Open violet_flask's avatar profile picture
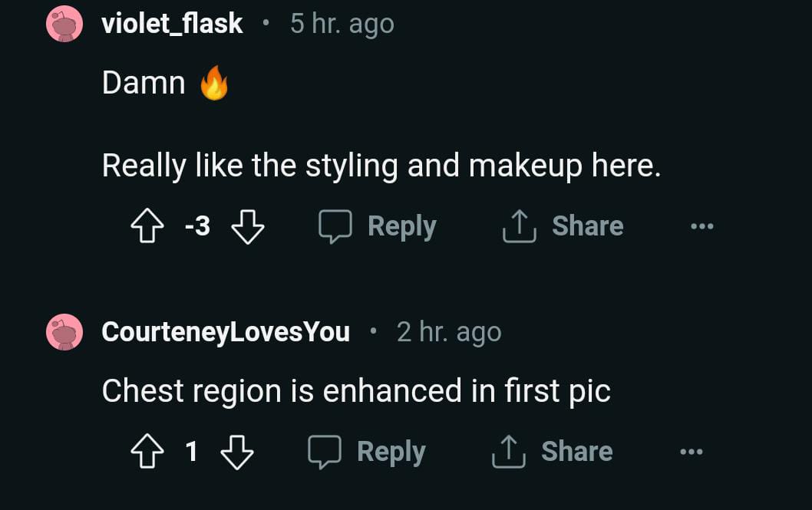The height and width of the screenshot is (510, 812). click(64, 24)
